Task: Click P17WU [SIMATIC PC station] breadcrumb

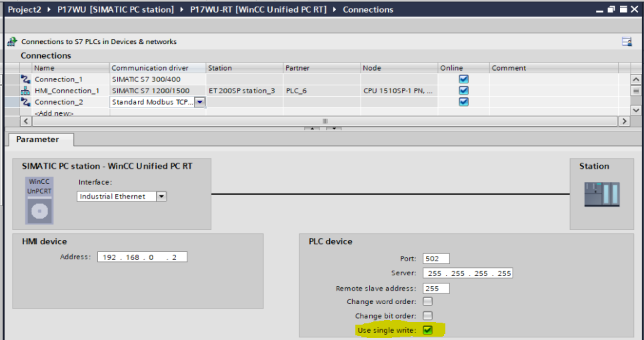Action: click(116, 9)
